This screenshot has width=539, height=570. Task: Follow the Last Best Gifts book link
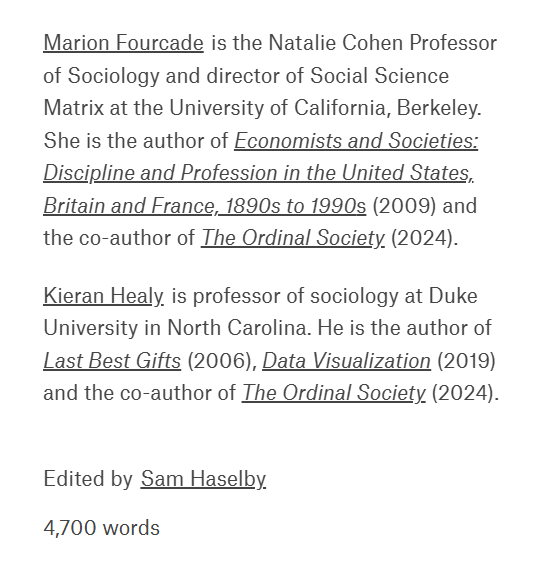(x=112, y=361)
